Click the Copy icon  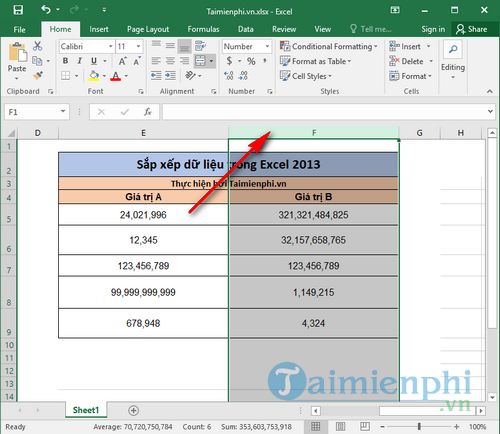click(37, 61)
